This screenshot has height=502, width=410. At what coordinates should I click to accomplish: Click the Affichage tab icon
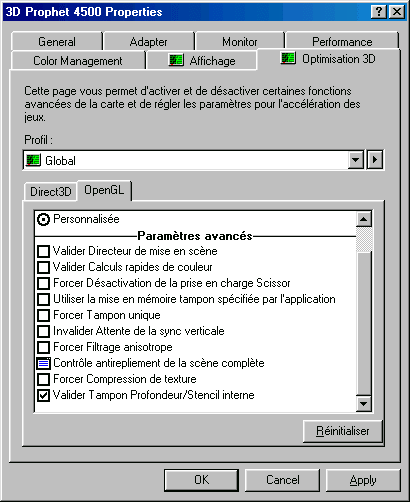click(176, 60)
